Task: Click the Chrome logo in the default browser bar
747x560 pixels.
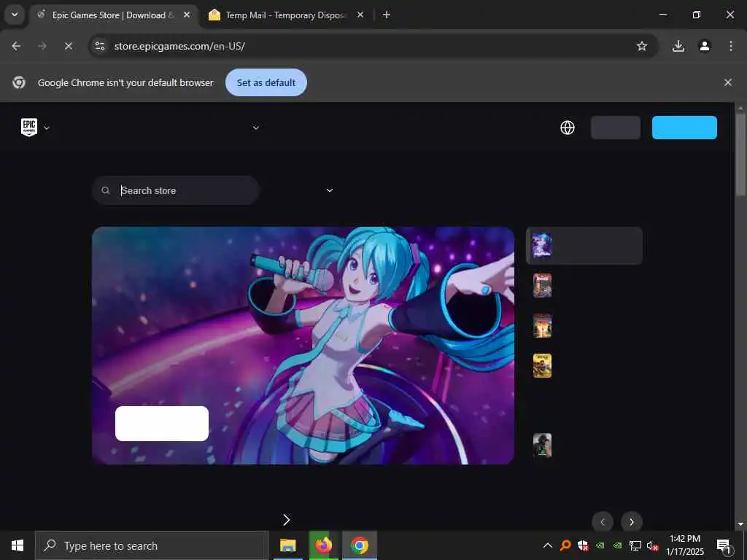Action: pos(19,82)
